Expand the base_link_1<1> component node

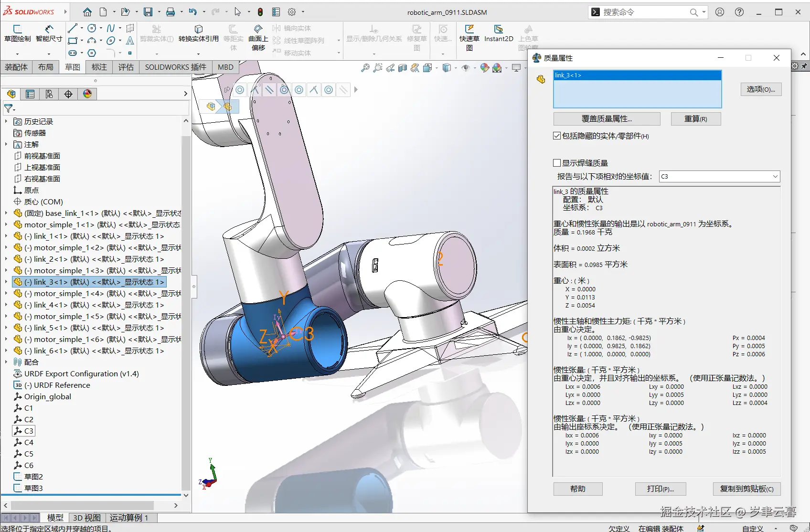point(6,213)
